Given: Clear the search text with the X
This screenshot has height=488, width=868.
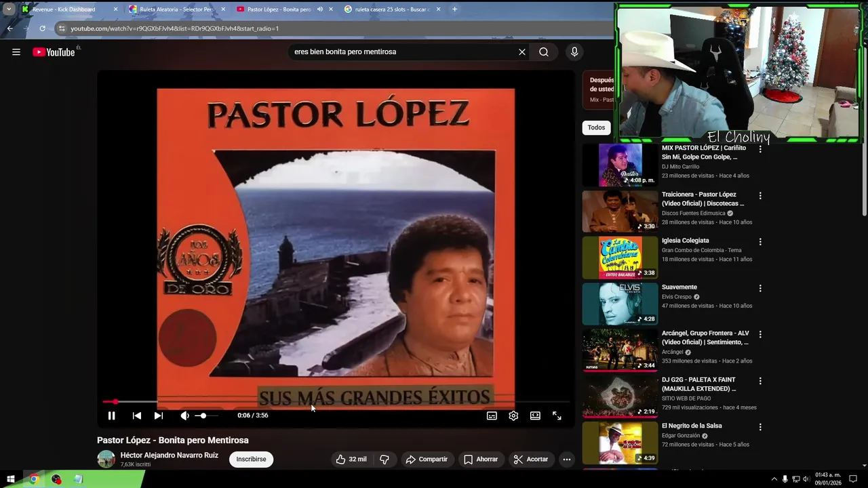Looking at the screenshot, I should pos(522,52).
